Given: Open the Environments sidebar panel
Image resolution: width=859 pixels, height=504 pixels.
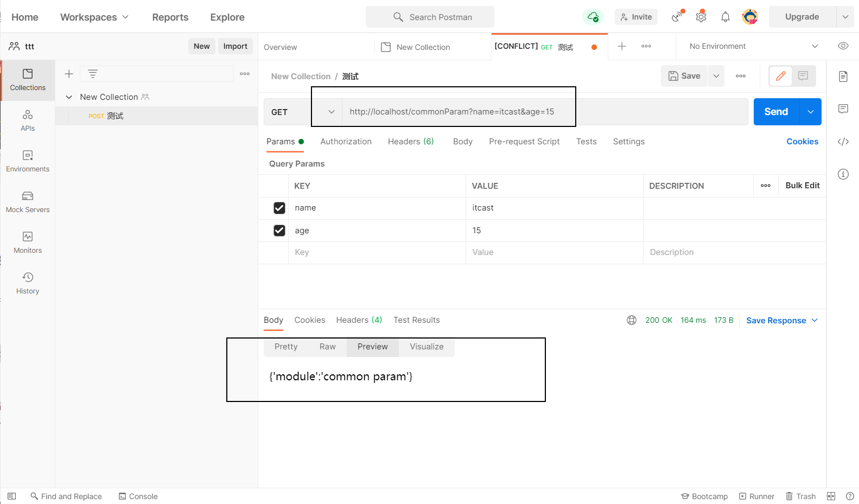Looking at the screenshot, I should [28, 161].
